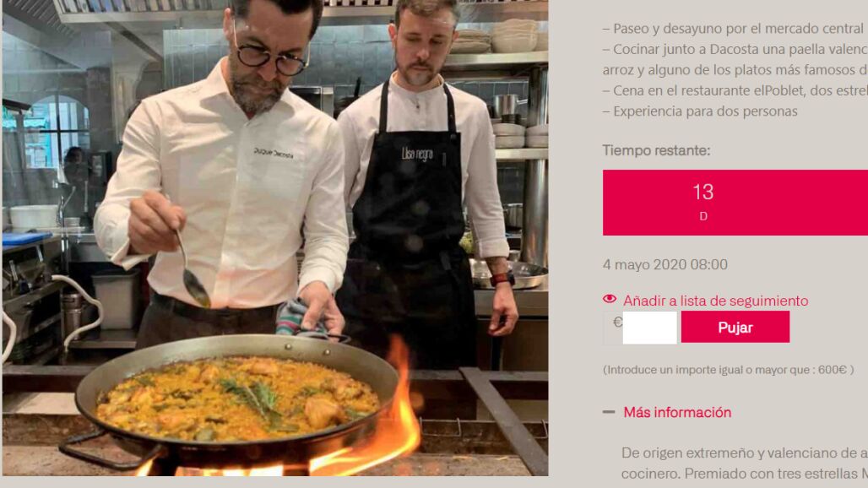Select the 'Tiempo restante:' label
868x488 pixels.
pos(656,150)
